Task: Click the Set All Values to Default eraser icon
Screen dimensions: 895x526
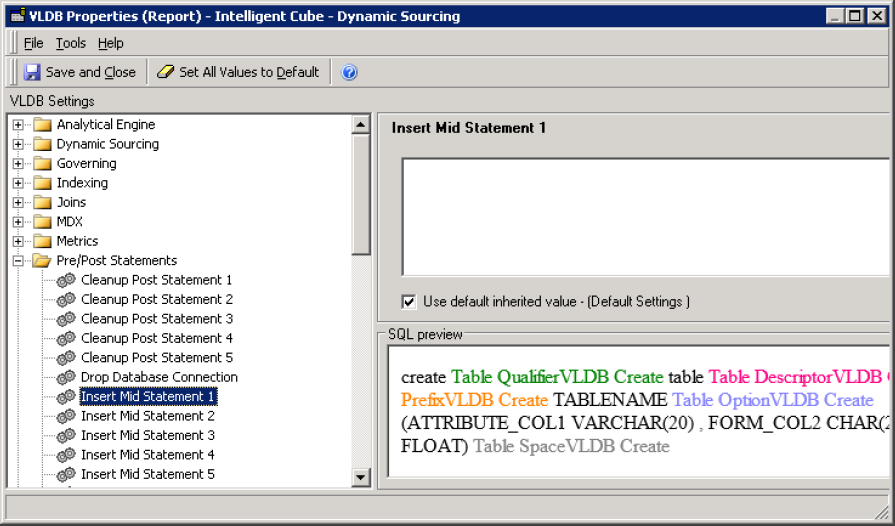Action: click(166, 72)
